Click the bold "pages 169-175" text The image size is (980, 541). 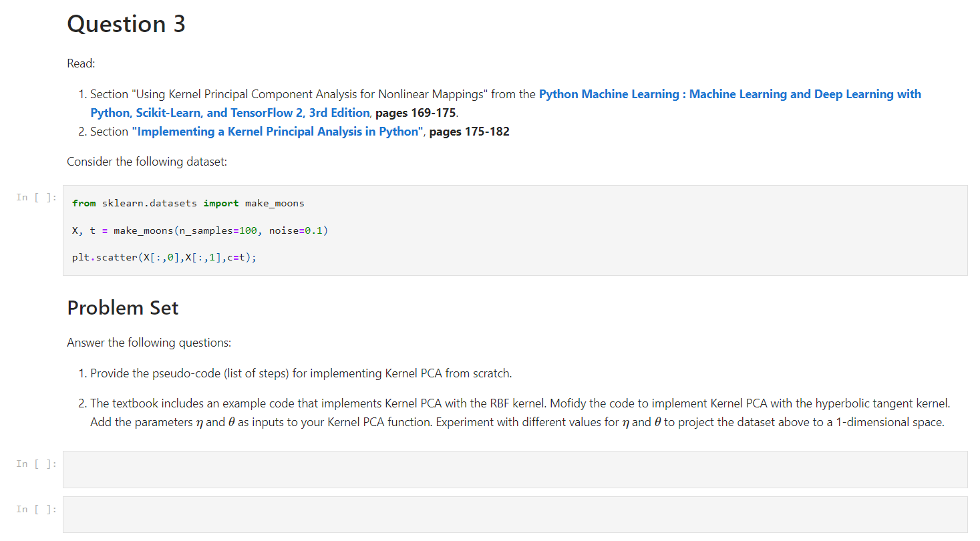click(x=414, y=112)
